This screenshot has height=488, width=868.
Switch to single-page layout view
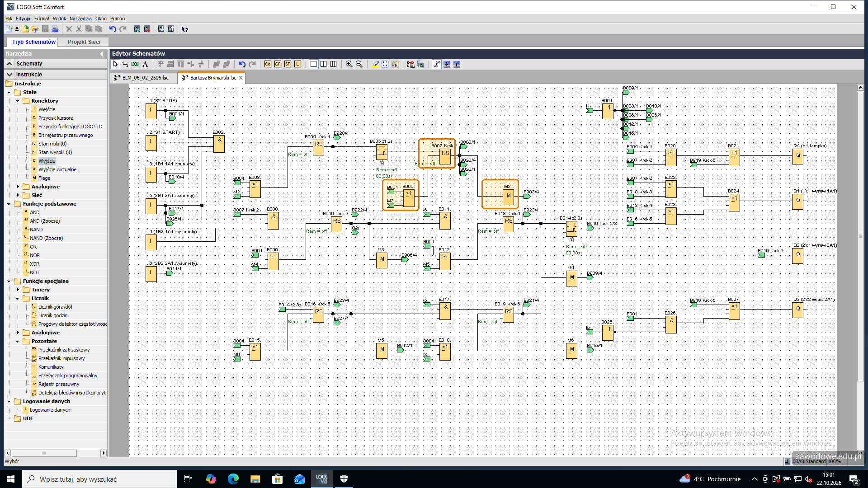coord(313,64)
